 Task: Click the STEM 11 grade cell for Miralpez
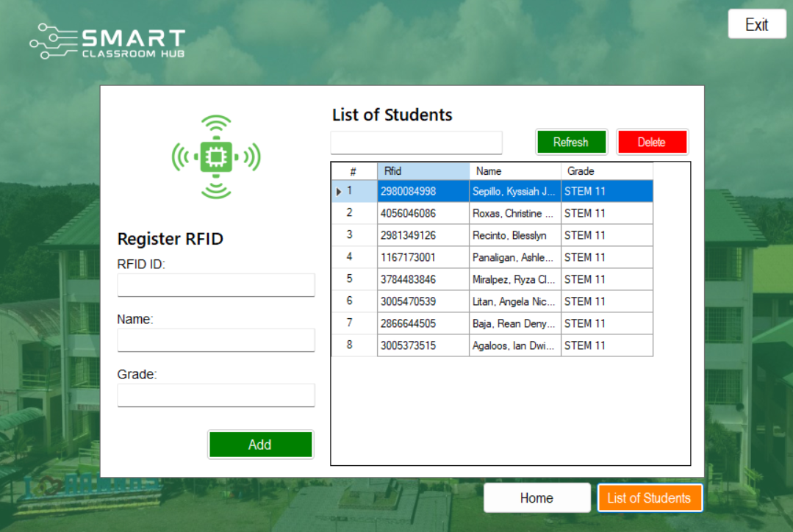point(607,280)
